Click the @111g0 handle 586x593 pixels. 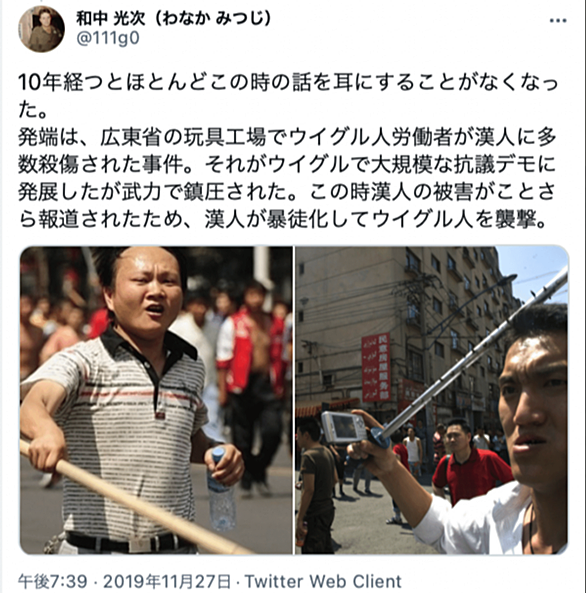click(108, 38)
